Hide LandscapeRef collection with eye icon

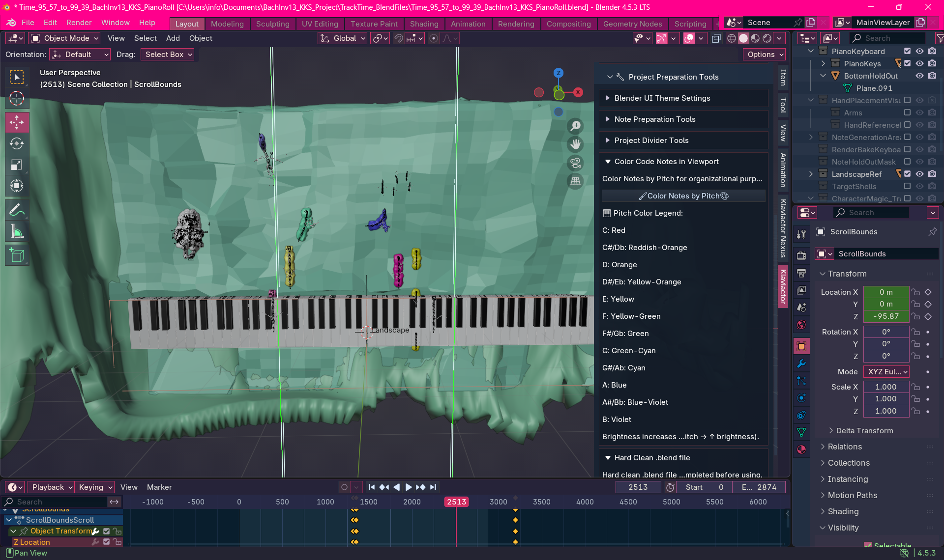[x=919, y=174]
